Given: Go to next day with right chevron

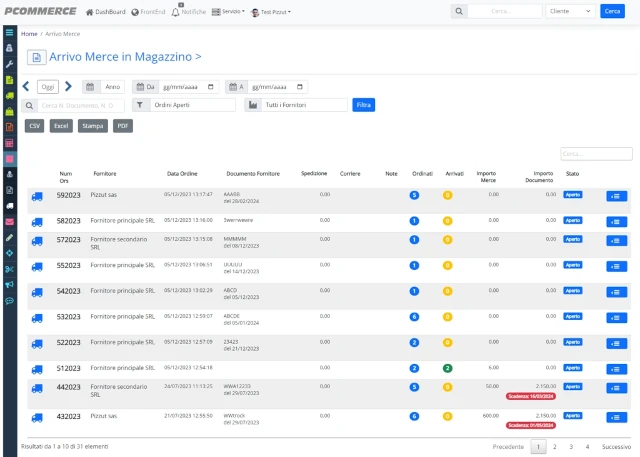Looking at the screenshot, I should tap(68, 86).
